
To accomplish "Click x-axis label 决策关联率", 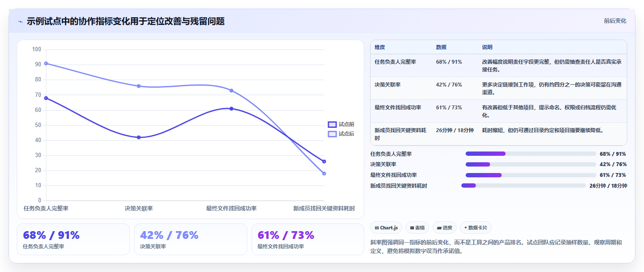I will tap(139, 208).
